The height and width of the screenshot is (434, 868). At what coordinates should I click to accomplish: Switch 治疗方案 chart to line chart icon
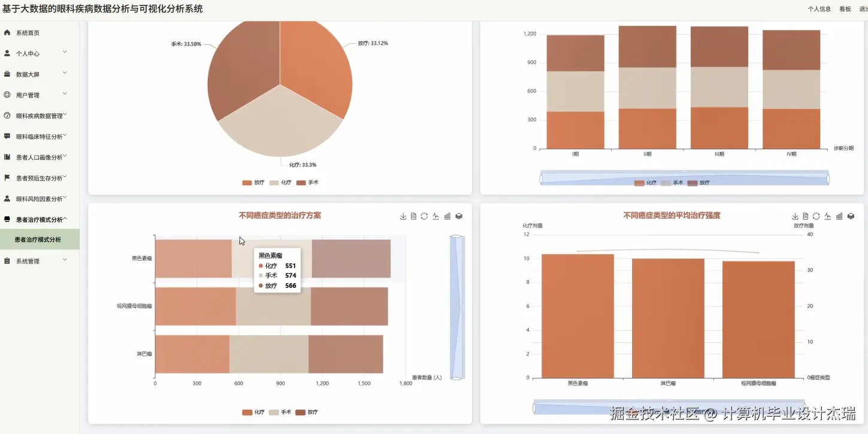(436, 216)
